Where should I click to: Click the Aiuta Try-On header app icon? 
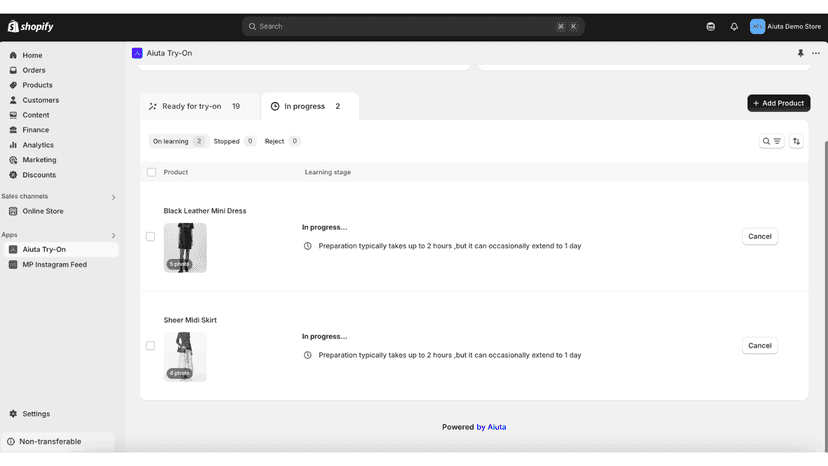(137, 53)
